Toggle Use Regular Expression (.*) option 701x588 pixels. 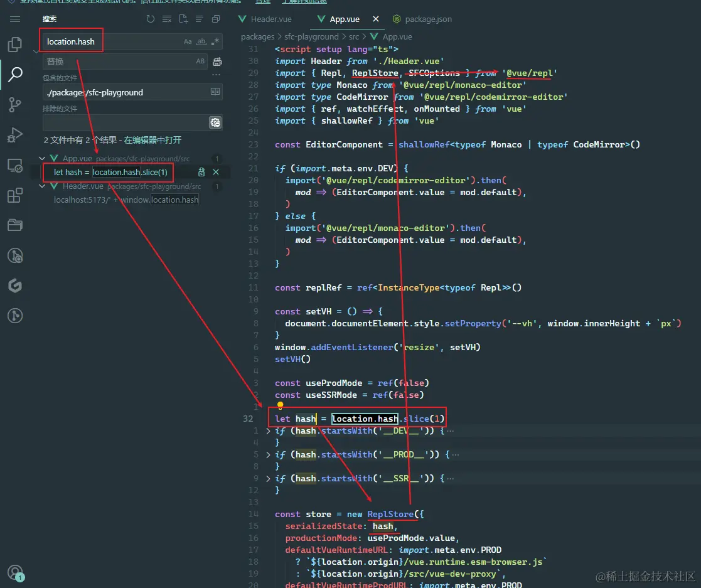pos(215,41)
